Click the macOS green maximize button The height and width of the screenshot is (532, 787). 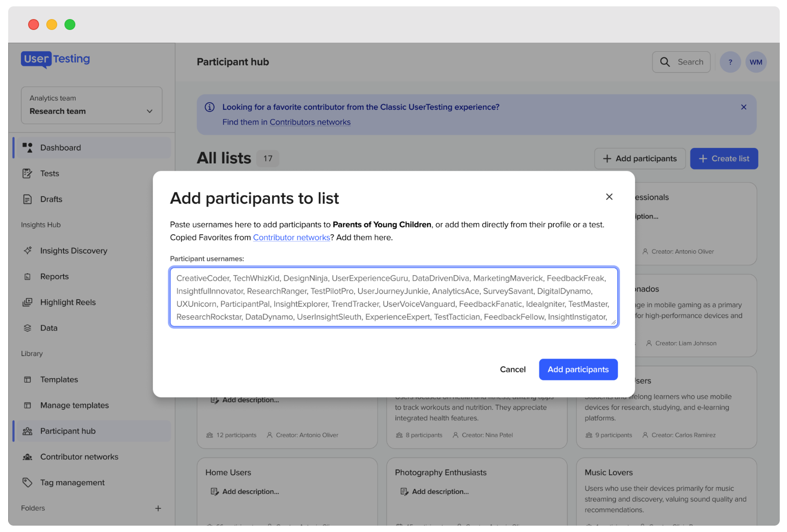(x=70, y=25)
